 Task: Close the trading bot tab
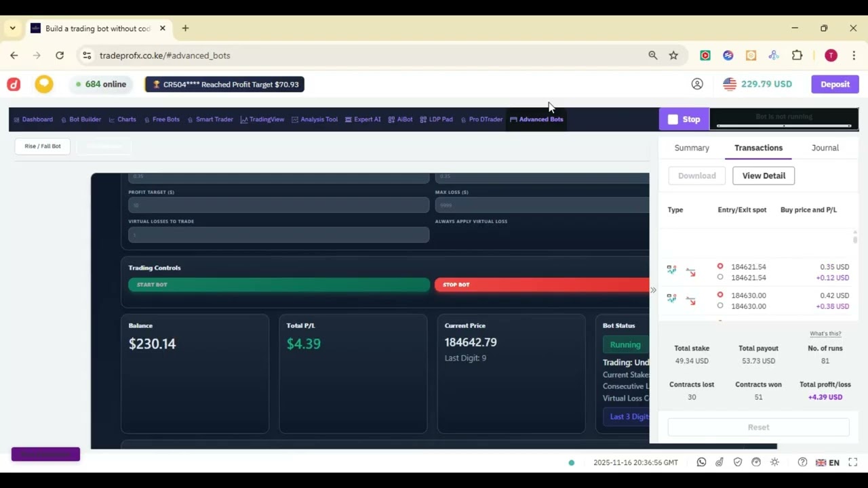(163, 28)
